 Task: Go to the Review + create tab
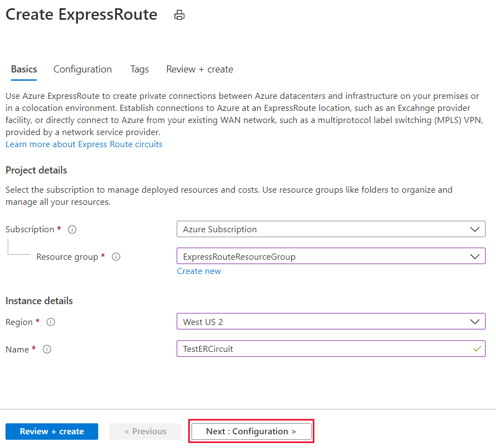(x=200, y=69)
